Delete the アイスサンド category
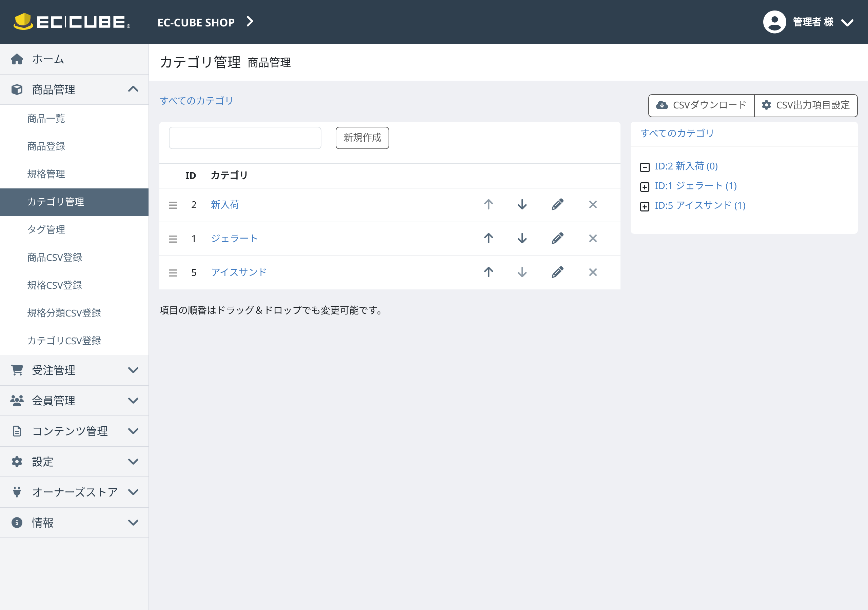 coord(593,272)
